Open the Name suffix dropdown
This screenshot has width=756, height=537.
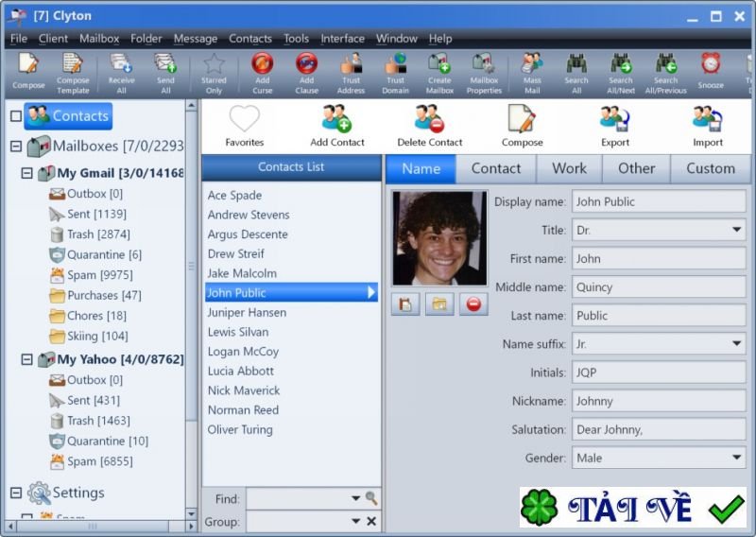[x=736, y=343]
